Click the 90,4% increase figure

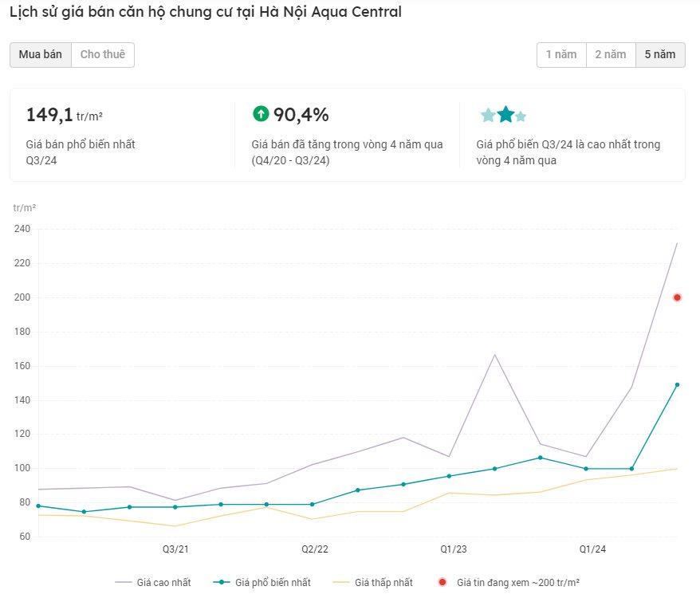click(301, 115)
